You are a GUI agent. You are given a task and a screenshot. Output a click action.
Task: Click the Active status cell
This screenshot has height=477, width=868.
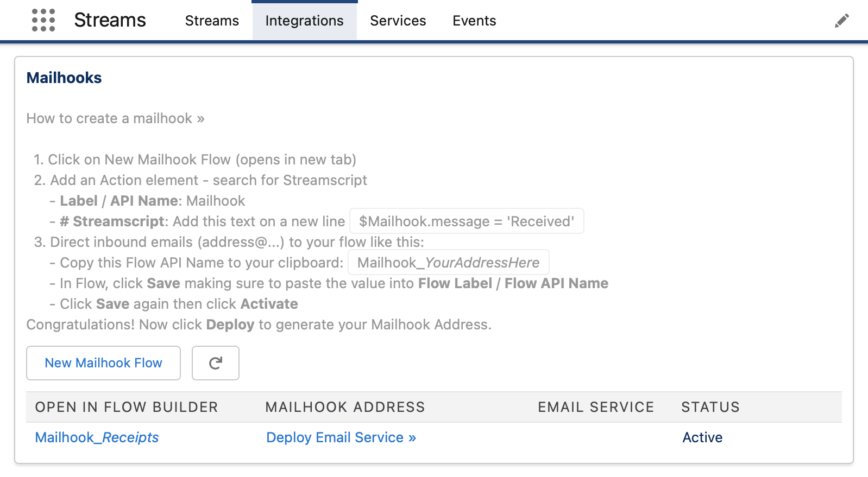(702, 437)
